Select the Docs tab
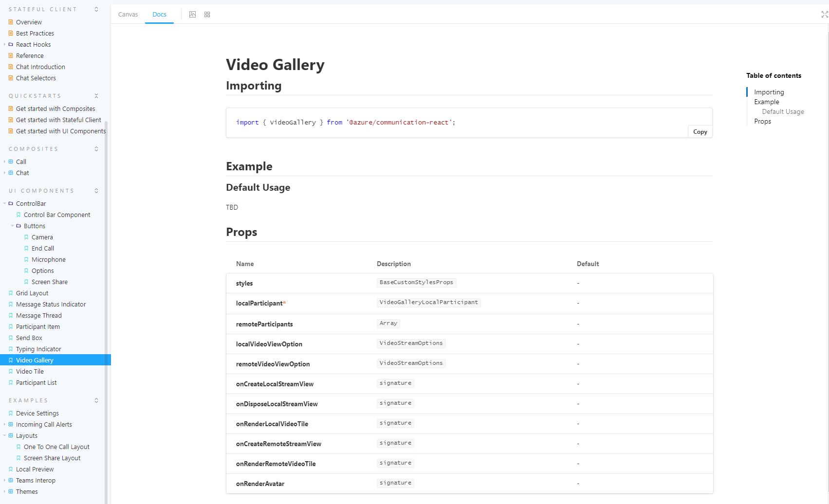Image resolution: width=829 pixels, height=504 pixels. point(159,14)
